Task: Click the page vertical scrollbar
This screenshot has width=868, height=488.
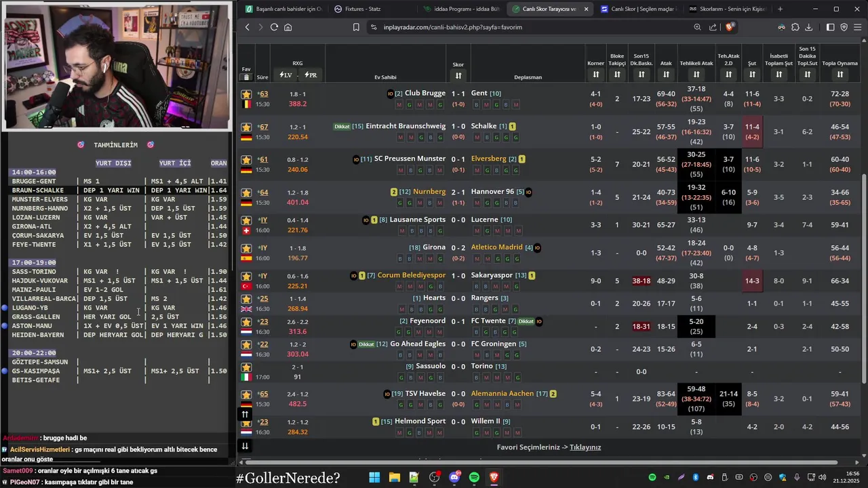Action: pyautogui.click(x=864, y=279)
